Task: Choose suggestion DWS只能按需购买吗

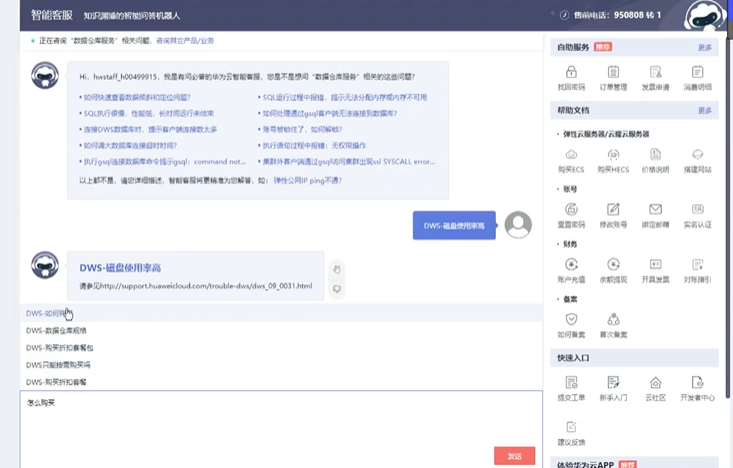Action: click(281, 365)
